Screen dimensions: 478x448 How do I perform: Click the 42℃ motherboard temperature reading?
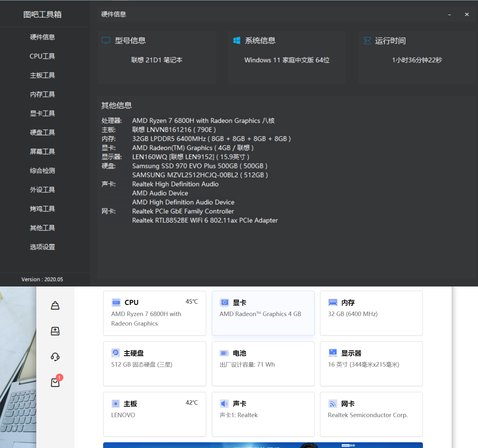click(x=192, y=403)
